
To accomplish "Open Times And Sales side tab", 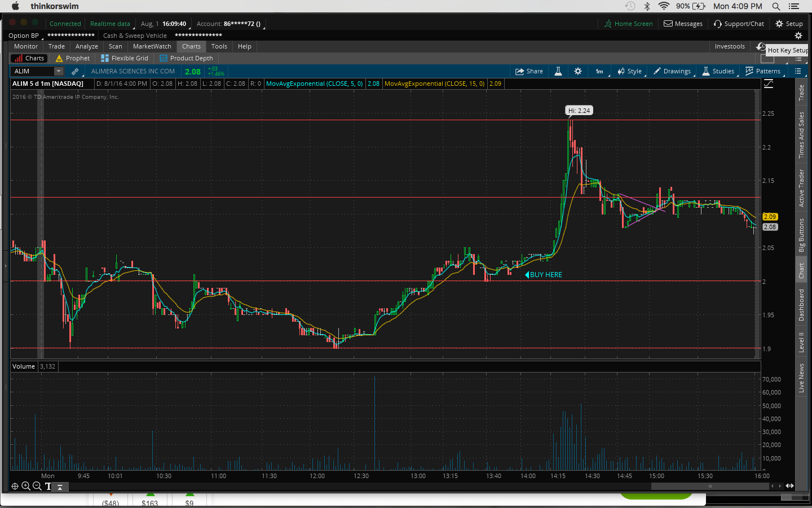I will (x=801, y=135).
